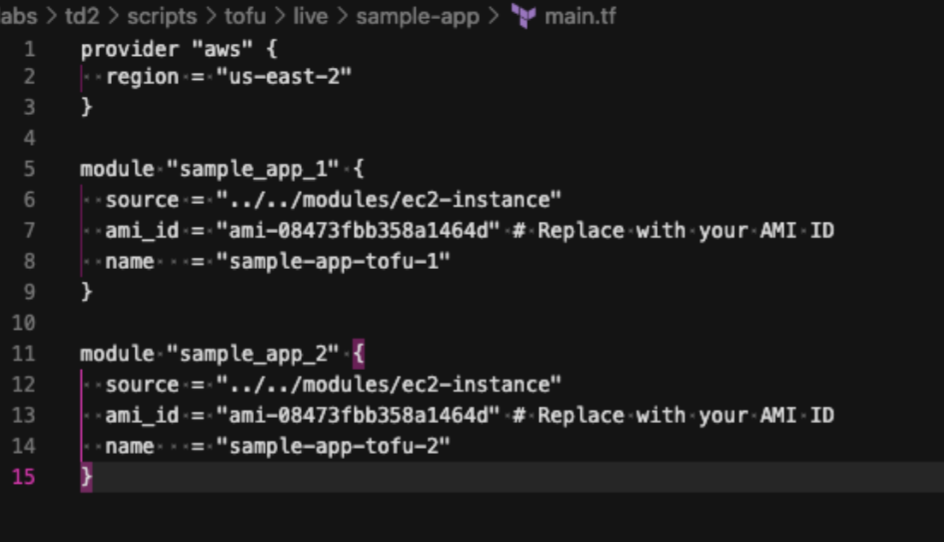The height and width of the screenshot is (542, 944).
Task: Click the closing brace on line 15
Action: click(87, 477)
